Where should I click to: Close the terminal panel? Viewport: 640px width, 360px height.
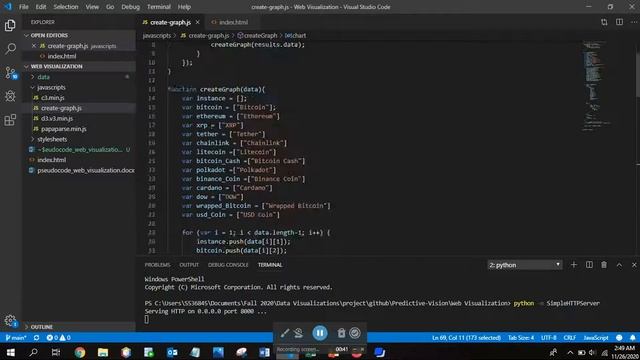coord(634,265)
